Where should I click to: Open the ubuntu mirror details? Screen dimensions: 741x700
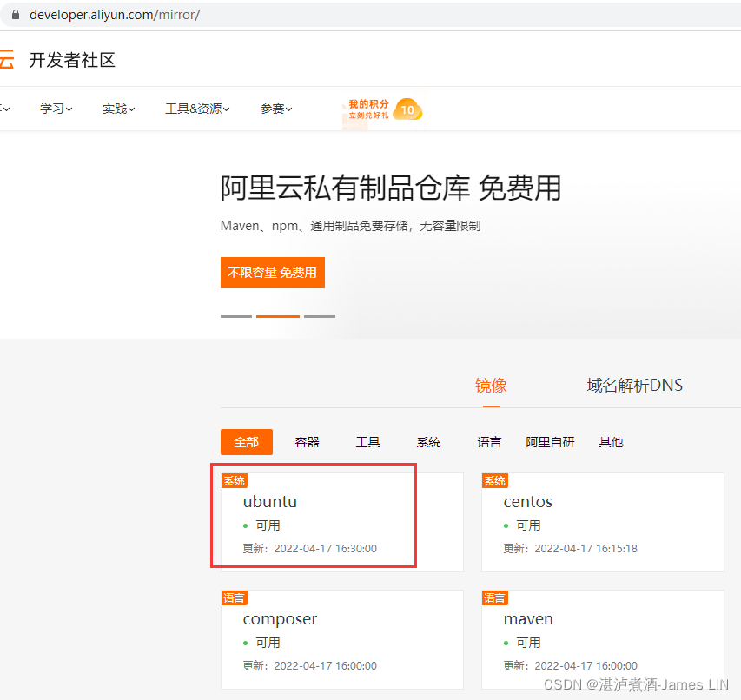click(269, 502)
